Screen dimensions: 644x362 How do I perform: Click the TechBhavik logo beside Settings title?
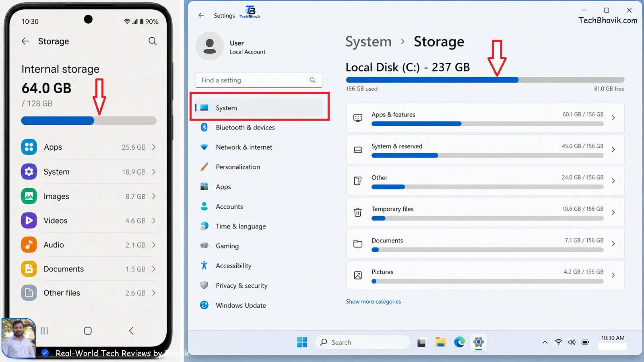[250, 12]
